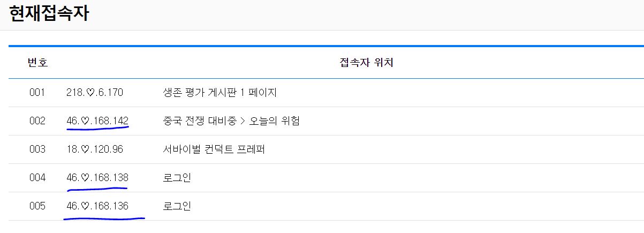Image resolution: width=644 pixels, height=233 pixels.
Task: Select IP address 46.♡.168.138
Action: [x=97, y=178]
